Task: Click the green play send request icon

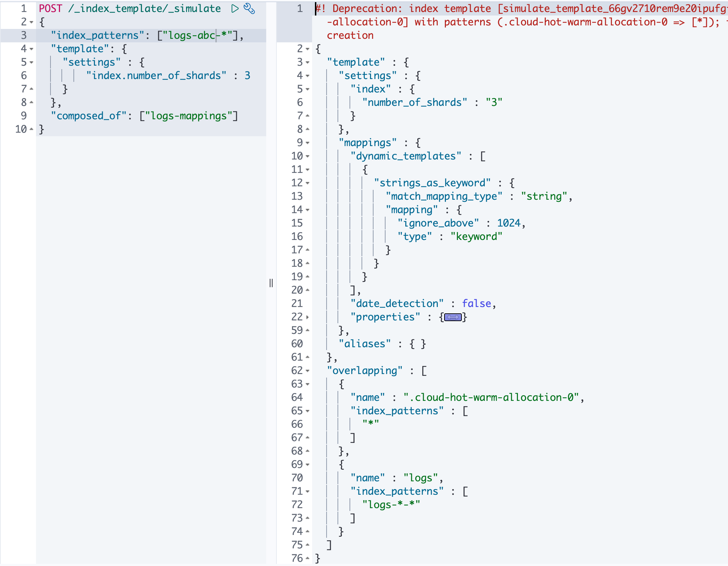Action: pos(235,8)
